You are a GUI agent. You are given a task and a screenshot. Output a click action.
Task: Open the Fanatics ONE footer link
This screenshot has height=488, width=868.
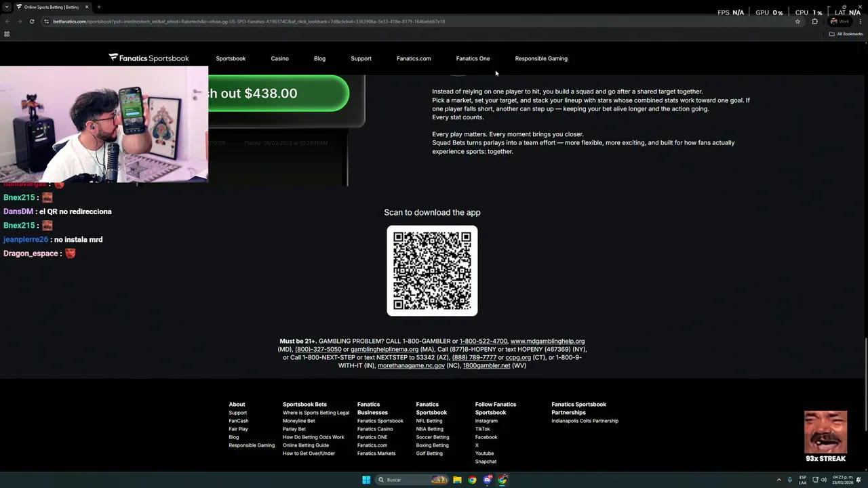(372, 437)
